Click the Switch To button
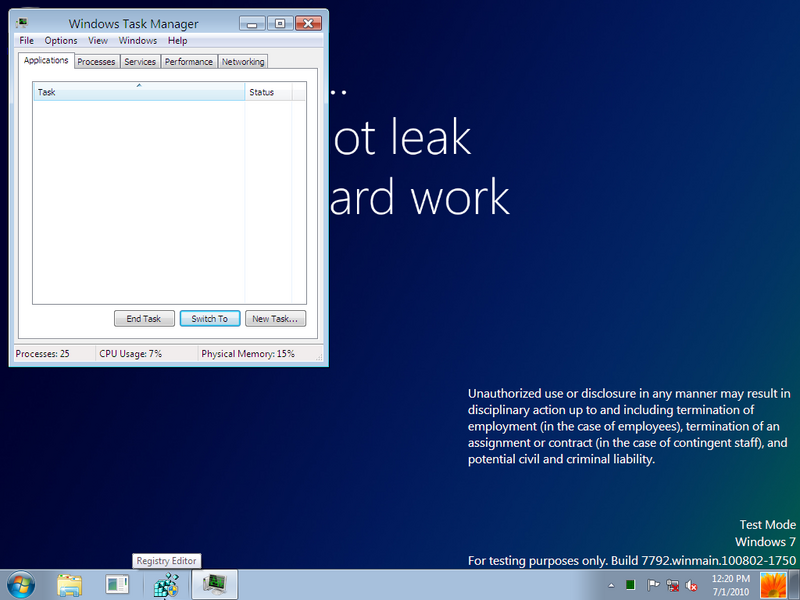This screenshot has width=800, height=600. pyautogui.click(x=210, y=318)
